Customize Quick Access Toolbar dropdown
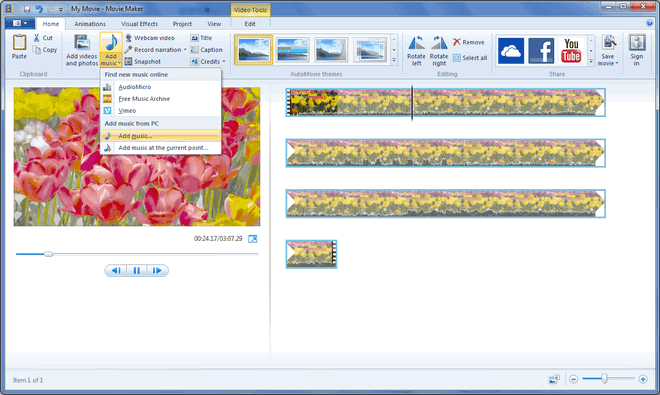Image resolution: width=660 pixels, height=395 pixels. point(61,9)
